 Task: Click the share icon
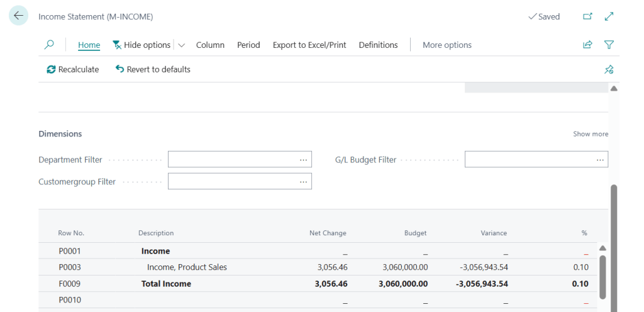588,45
